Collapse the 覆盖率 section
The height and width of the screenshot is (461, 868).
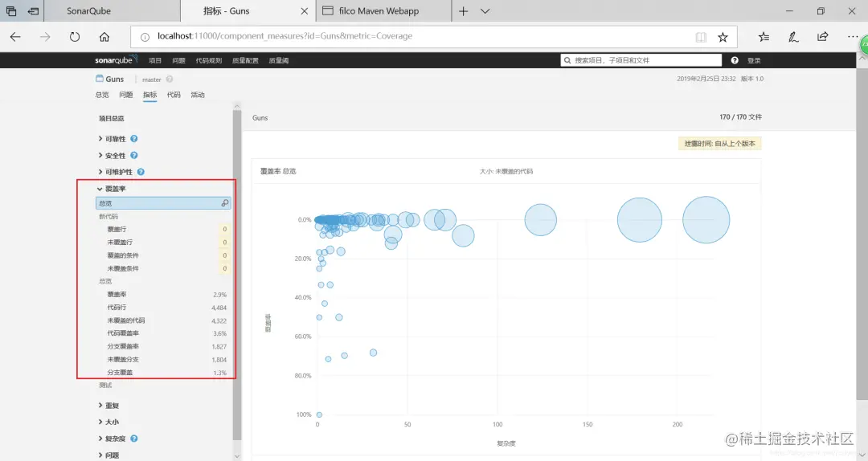coord(112,189)
